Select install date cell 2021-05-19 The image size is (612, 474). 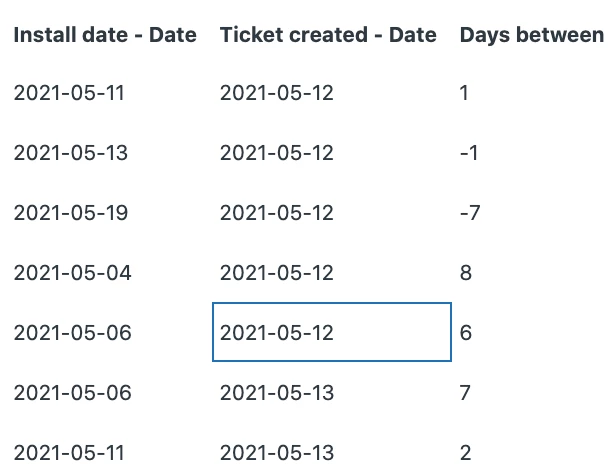tap(71, 213)
